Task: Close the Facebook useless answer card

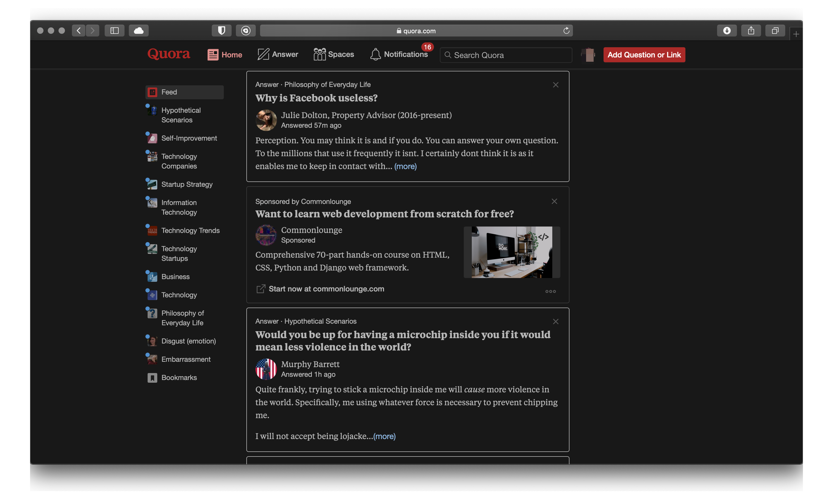Action: (556, 85)
